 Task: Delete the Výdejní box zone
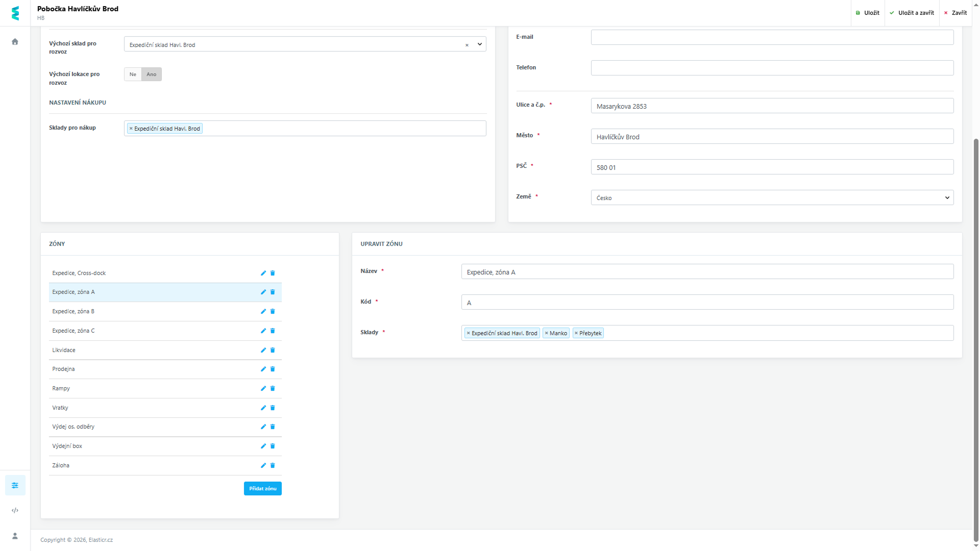(273, 446)
